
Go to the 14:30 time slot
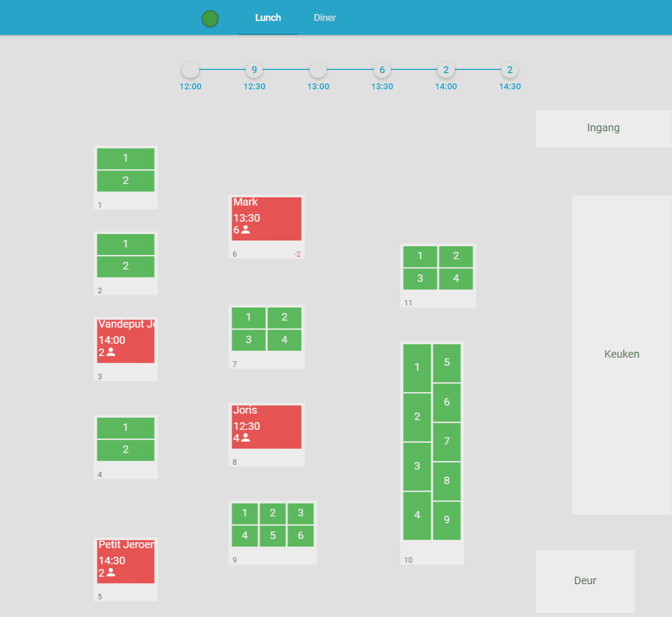(x=510, y=70)
